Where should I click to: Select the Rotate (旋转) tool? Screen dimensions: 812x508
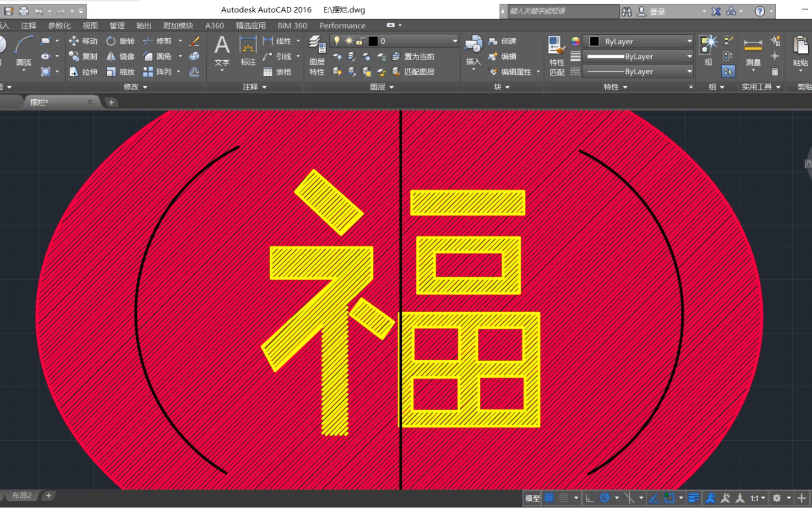click(120, 41)
